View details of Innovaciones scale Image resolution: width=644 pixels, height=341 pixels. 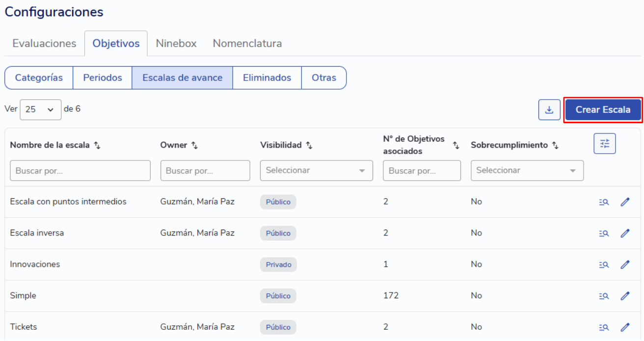(x=604, y=264)
